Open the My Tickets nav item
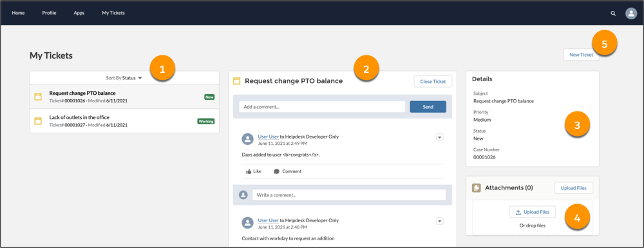The image size is (644, 248). click(113, 13)
